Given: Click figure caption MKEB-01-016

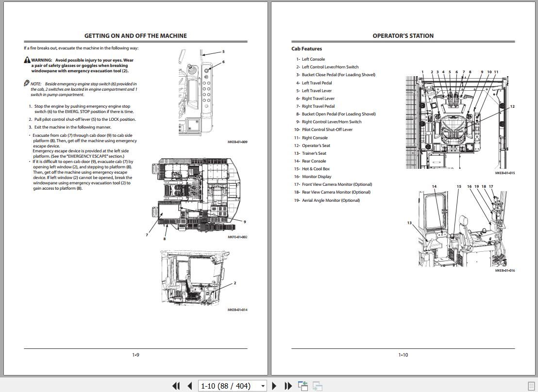Looking at the screenshot, I should [x=504, y=271].
